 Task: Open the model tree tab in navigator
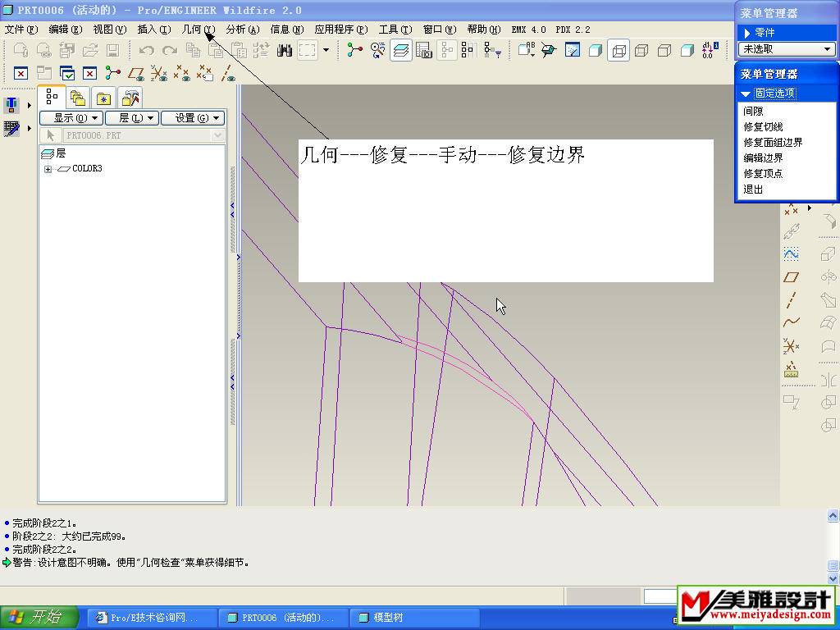coord(52,98)
